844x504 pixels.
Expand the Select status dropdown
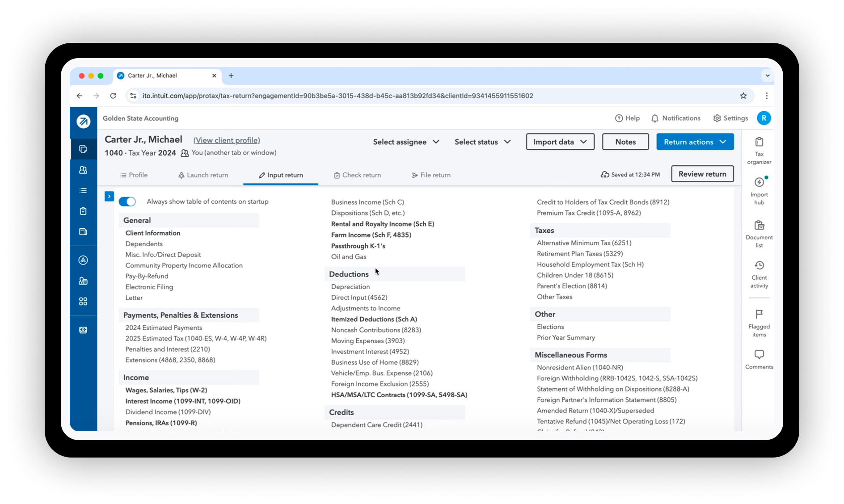tap(482, 142)
